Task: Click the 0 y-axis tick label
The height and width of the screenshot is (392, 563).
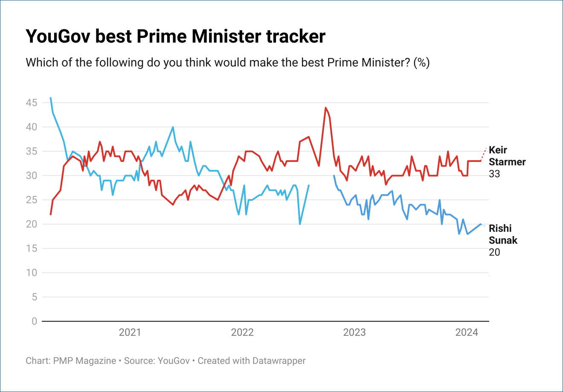Action: tap(35, 321)
